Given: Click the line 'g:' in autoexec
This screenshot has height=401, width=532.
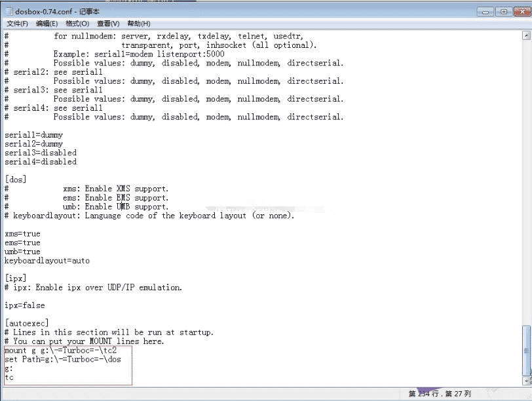Looking at the screenshot, I should [9, 368].
